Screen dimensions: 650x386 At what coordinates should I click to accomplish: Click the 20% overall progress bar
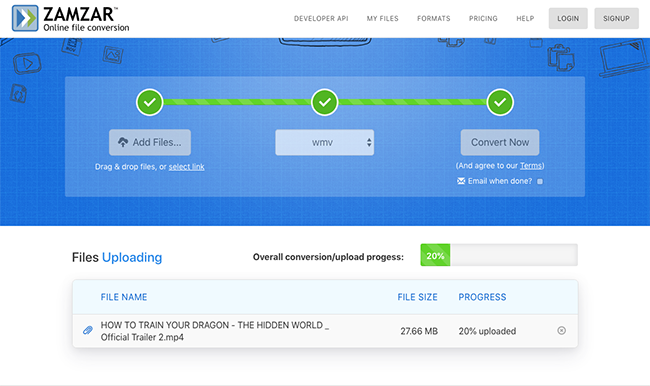499,255
